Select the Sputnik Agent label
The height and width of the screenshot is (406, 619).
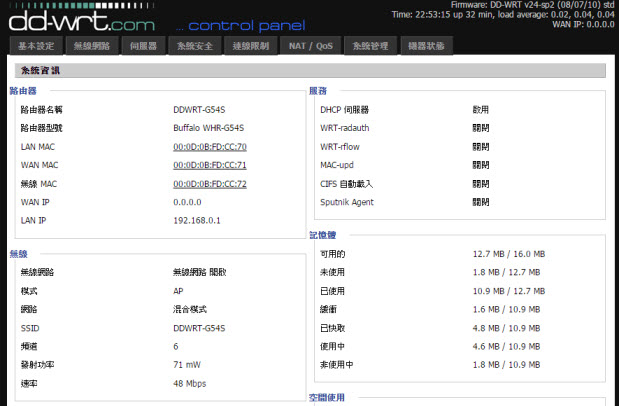tap(347, 202)
